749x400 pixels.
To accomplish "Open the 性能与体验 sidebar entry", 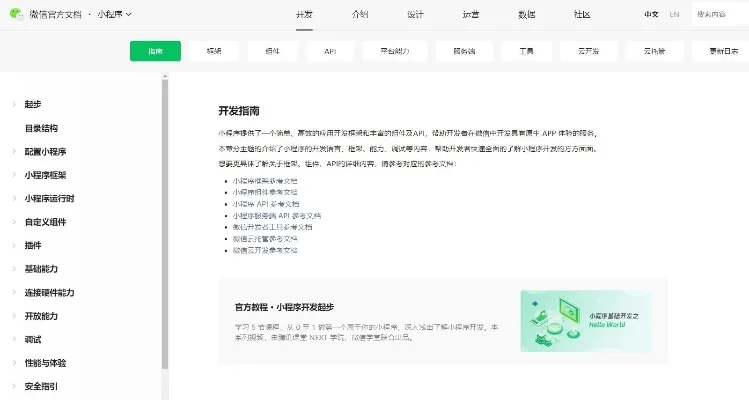I will coord(45,363).
